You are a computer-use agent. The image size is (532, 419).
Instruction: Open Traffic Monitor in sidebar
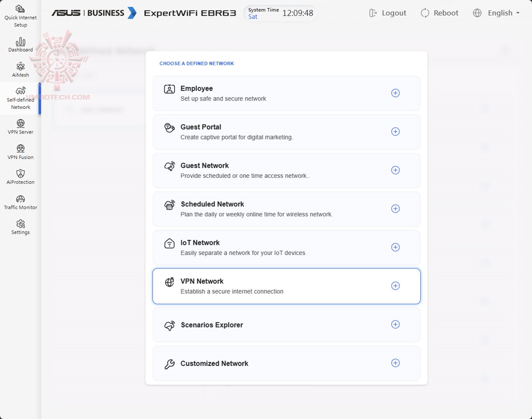pyautogui.click(x=21, y=199)
